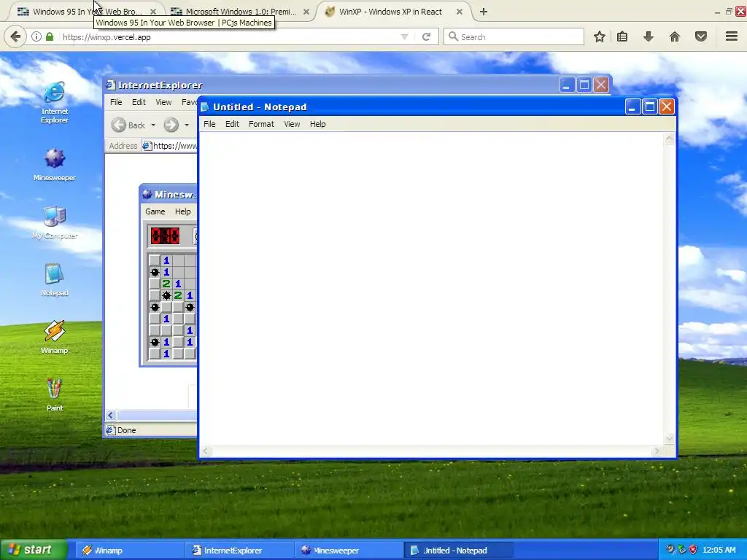Close the WinXP Windows XP in React tab
The width and height of the screenshot is (747, 560).
(x=460, y=12)
